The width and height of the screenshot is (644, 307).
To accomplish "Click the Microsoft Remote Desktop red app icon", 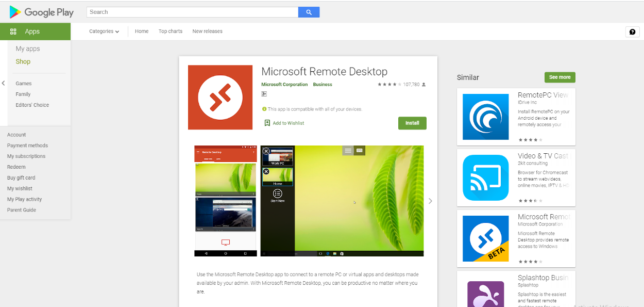I will point(220,98).
